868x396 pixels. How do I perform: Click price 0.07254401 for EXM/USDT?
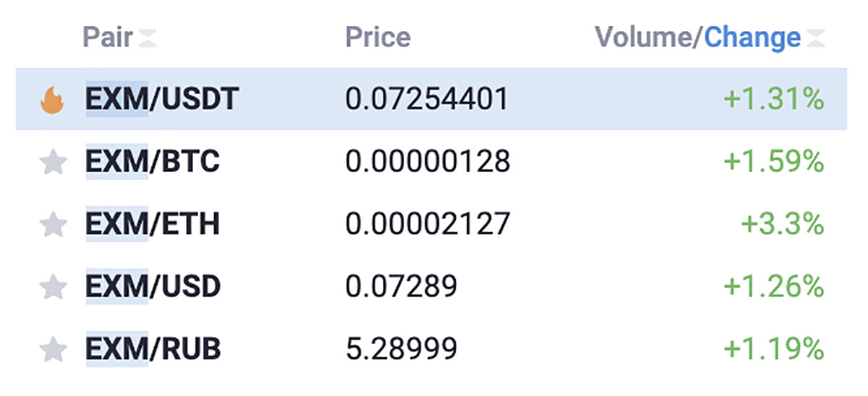point(427,100)
